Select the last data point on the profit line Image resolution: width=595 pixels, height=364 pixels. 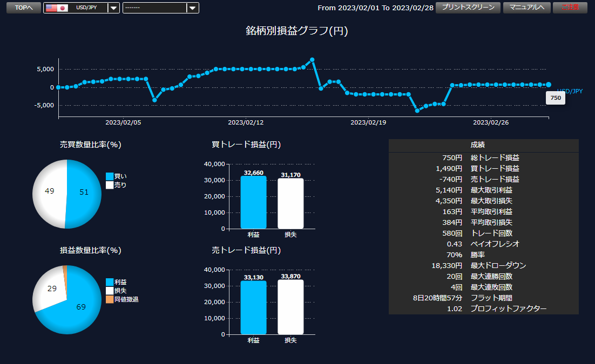(549, 85)
